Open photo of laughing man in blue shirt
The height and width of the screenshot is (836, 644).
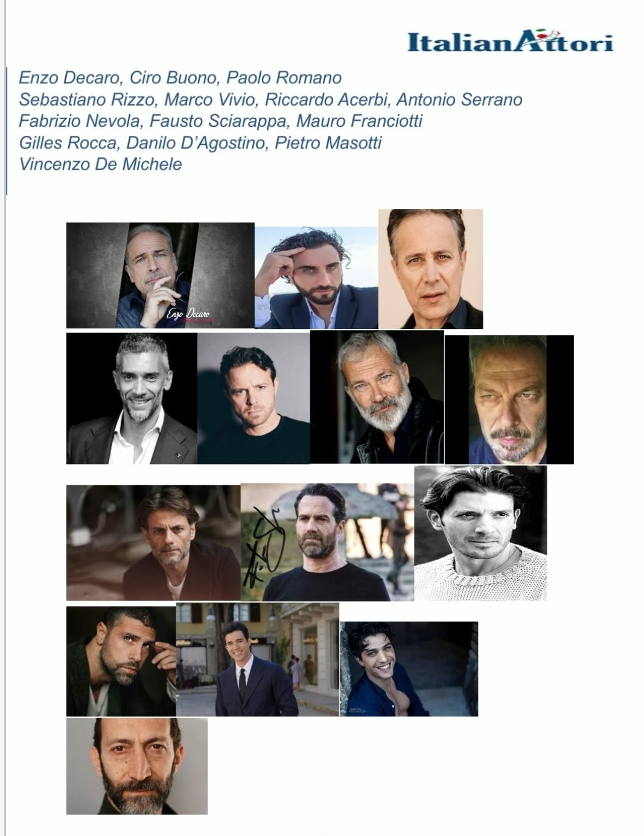click(409, 669)
